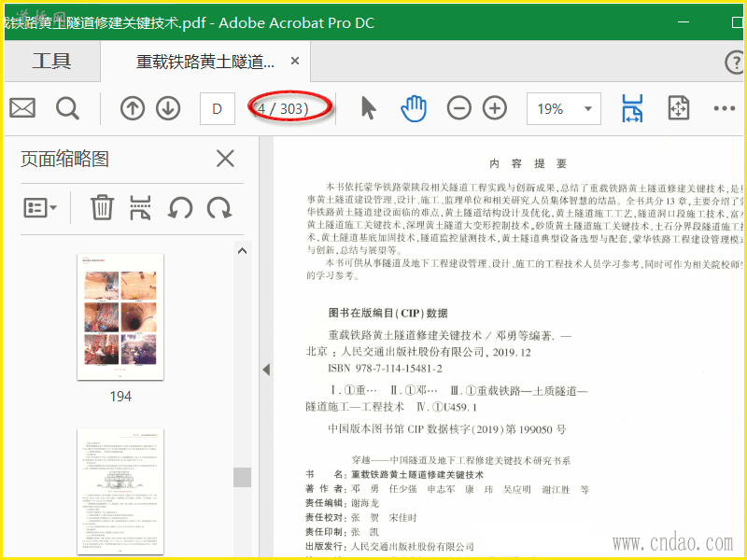This screenshot has width=747, height=560.
Task: Rotate page counterclockwise
Action: tap(180, 208)
